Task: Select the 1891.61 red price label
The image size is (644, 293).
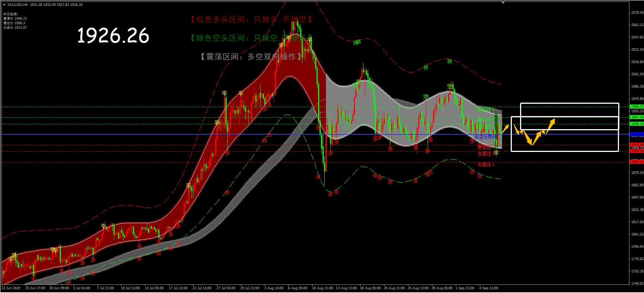Action: click(637, 162)
